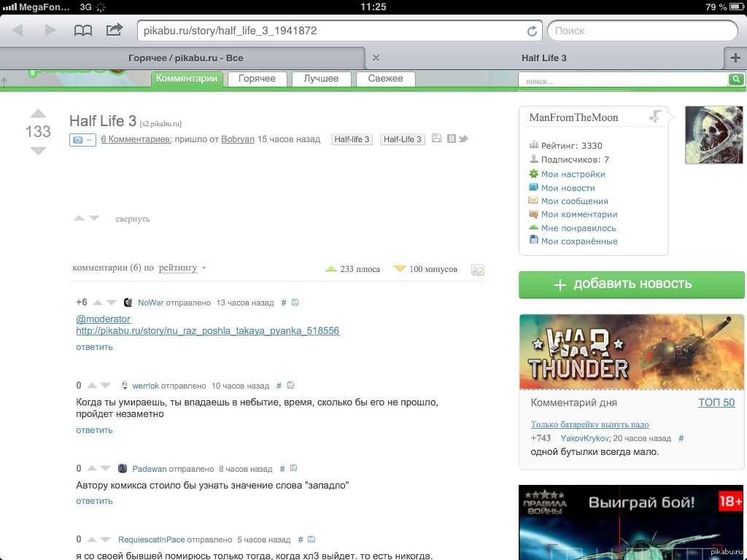Upvote the comment by werrlok
The width and height of the screenshot is (747, 560).
pos(92,386)
